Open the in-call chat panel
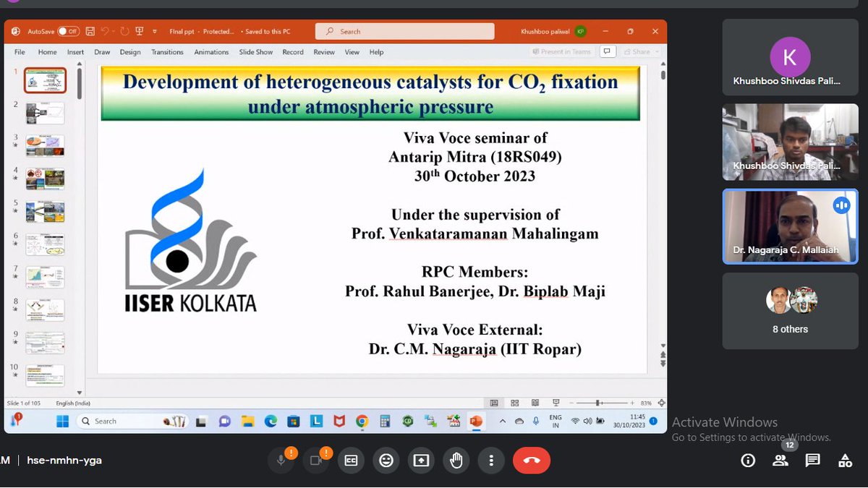The height and width of the screenshot is (488, 868). click(812, 461)
